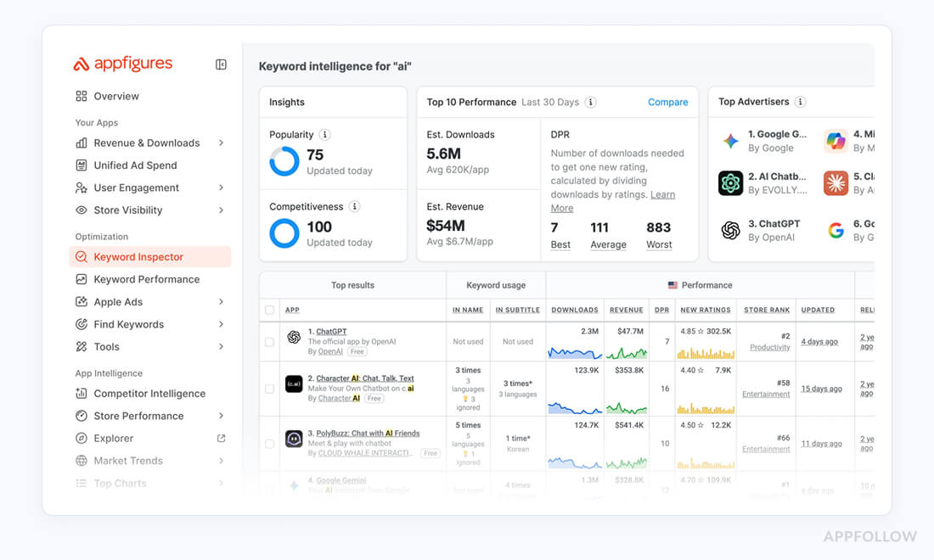Expand the Store Performance section

(221, 416)
